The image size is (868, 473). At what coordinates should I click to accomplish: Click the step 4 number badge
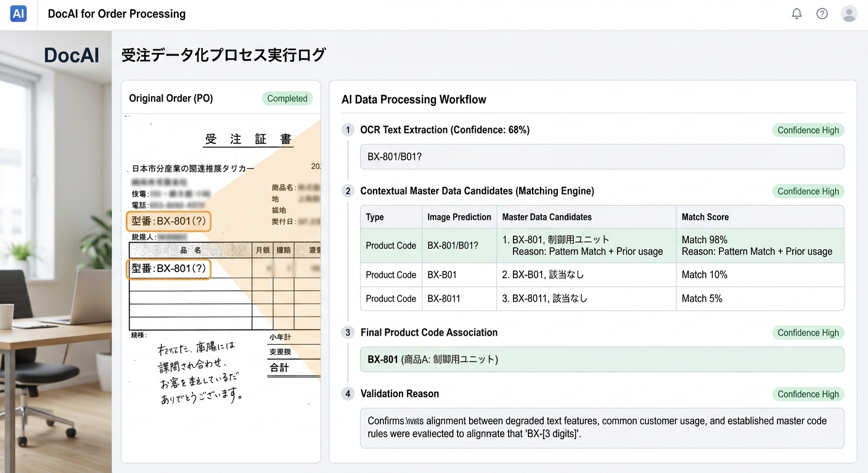coord(348,394)
